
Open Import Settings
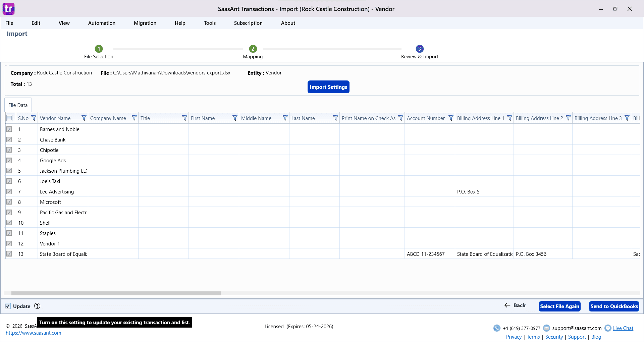click(x=328, y=87)
